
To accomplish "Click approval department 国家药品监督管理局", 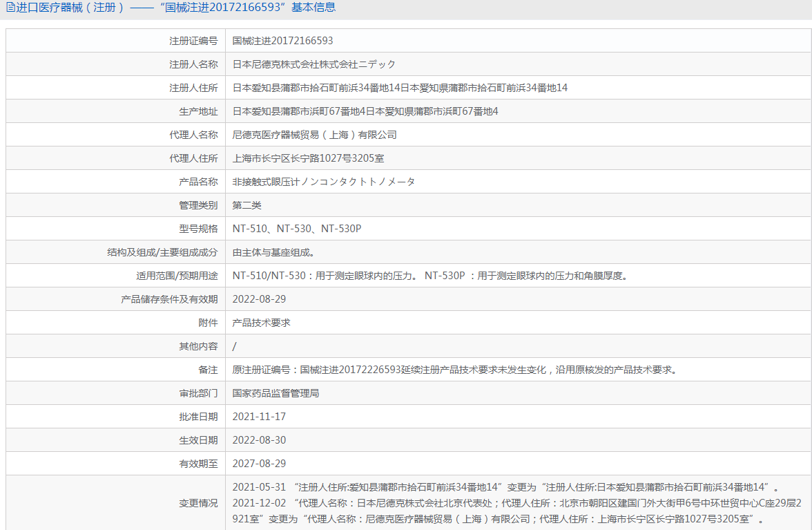I will coord(276,393).
